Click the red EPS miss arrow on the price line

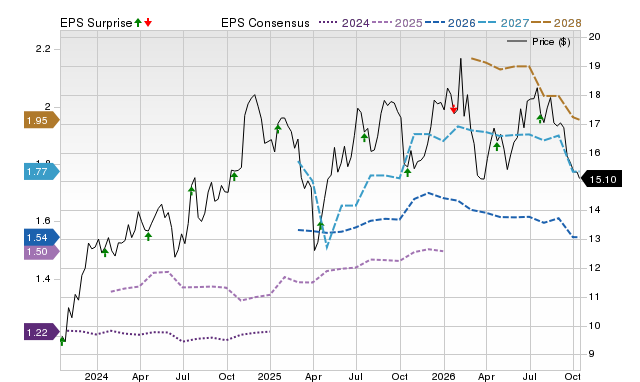pos(453,109)
